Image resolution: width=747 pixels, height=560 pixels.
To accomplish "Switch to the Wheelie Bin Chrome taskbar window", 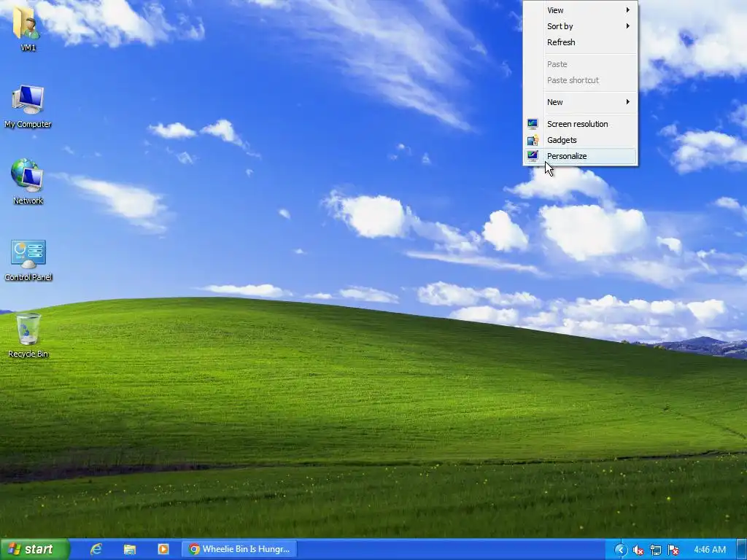I will 239,549.
